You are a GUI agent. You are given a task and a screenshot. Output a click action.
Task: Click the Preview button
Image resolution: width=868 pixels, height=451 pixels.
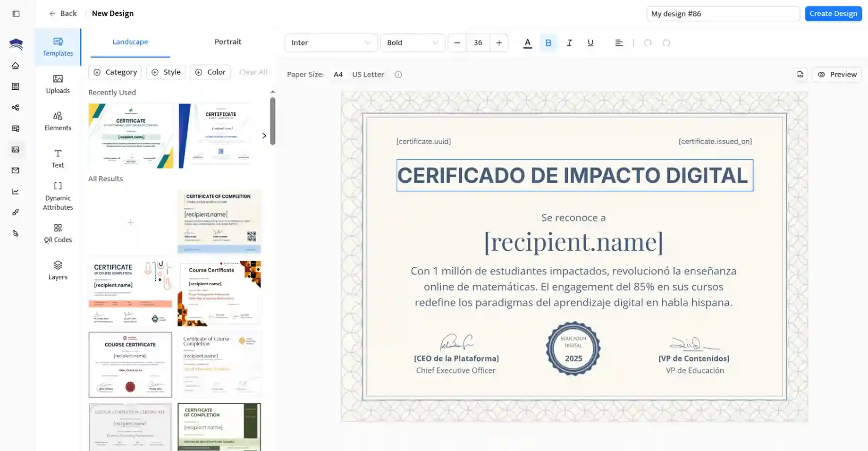837,75
